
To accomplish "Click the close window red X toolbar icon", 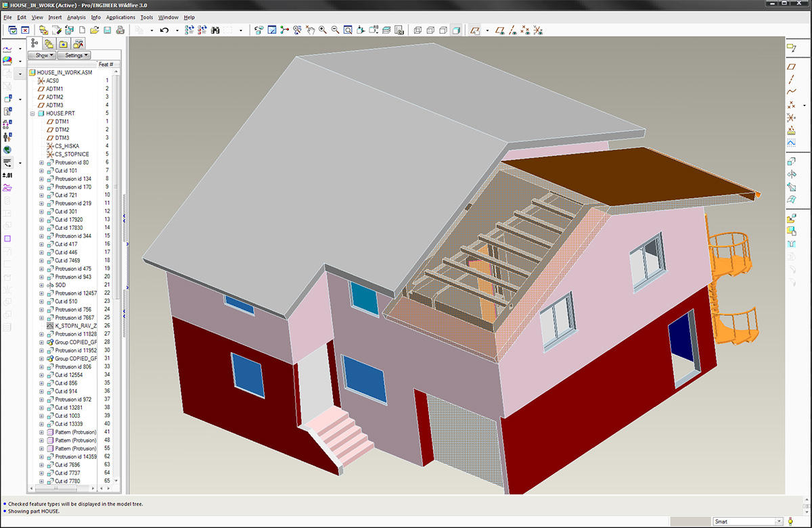I will [x=24, y=30].
